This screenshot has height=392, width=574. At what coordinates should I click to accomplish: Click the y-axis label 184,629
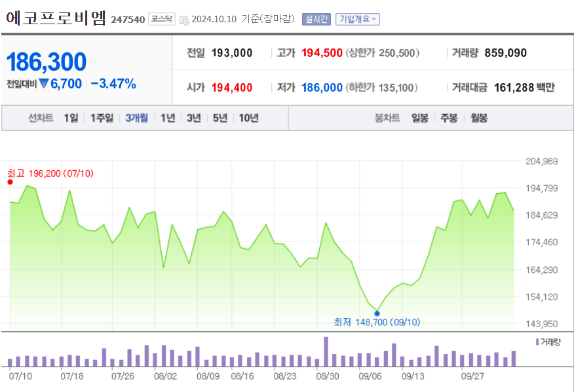542,215
